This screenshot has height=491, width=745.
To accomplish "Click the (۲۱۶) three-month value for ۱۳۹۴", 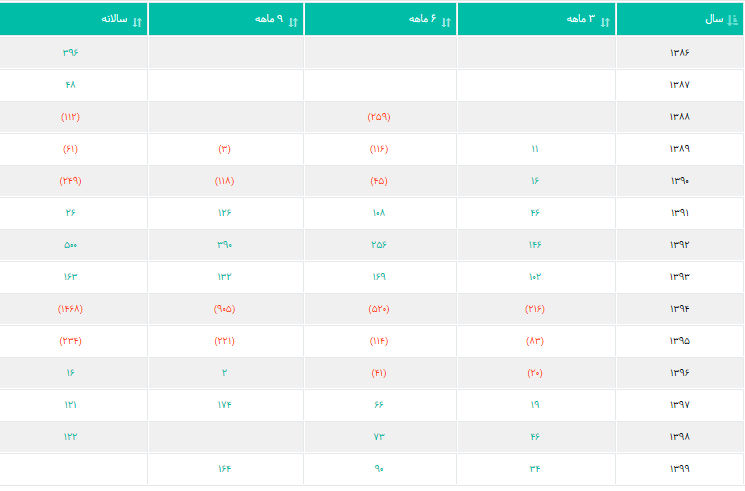I will [x=535, y=309].
